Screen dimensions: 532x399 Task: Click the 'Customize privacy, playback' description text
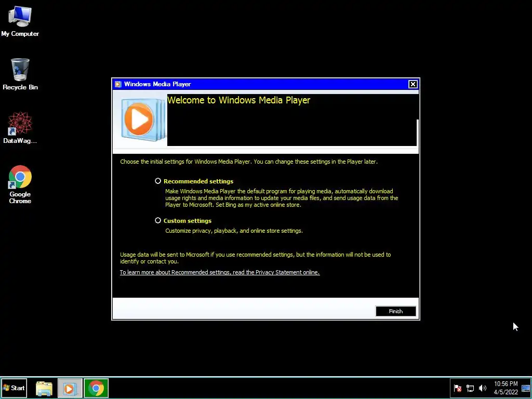[x=234, y=231]
